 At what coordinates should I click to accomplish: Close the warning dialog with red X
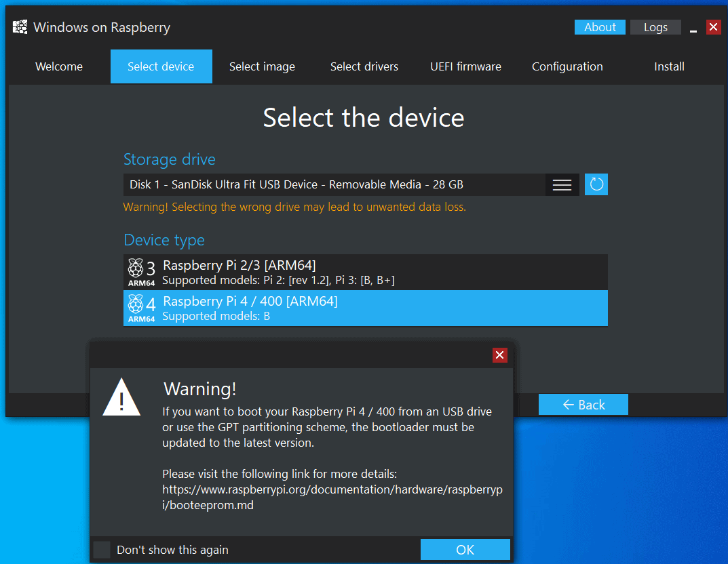point(499,355)
